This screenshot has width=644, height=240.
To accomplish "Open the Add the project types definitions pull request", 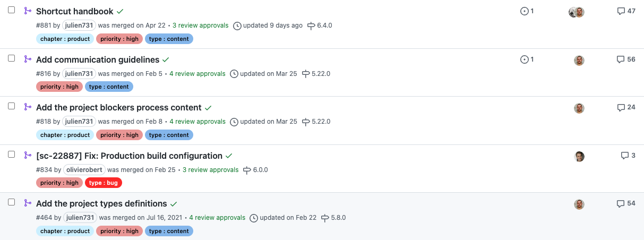I will [101, 204].
